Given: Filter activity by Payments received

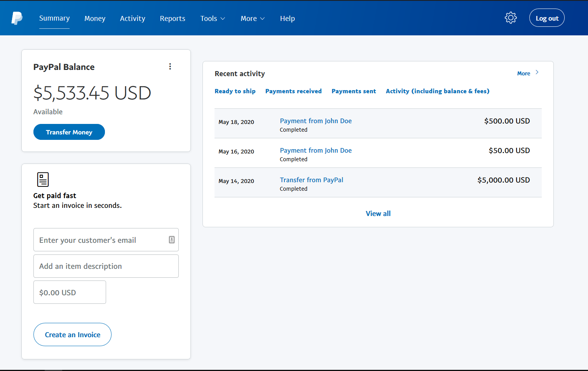Looking at the screenshot, I should pyautogui.click(x=293, y=91).
